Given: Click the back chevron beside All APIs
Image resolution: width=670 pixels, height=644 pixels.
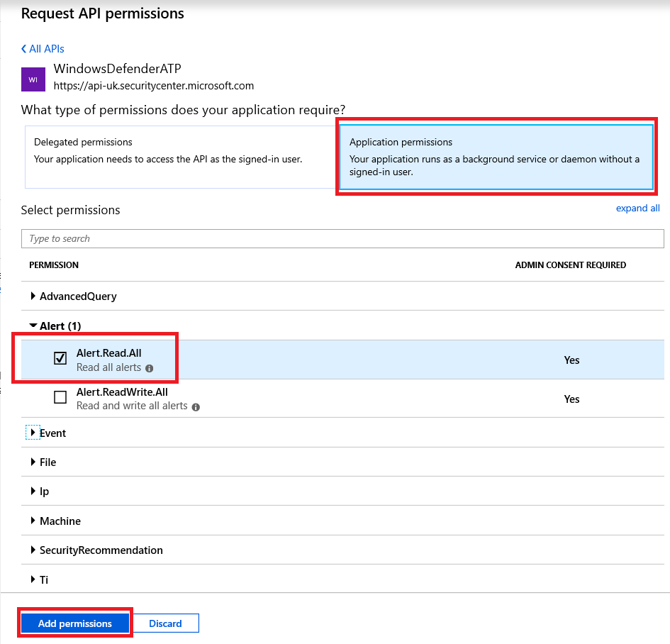Looking at the screenshot, I should [x=24, y=49].
